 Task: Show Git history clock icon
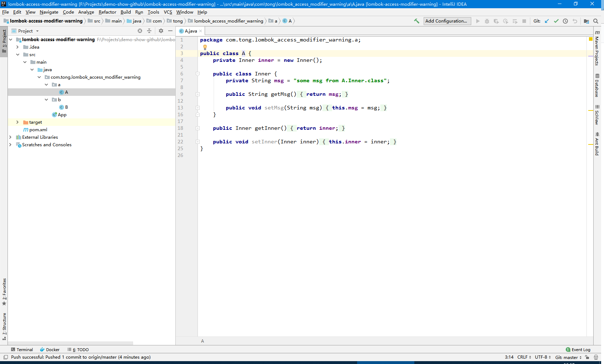565,21
